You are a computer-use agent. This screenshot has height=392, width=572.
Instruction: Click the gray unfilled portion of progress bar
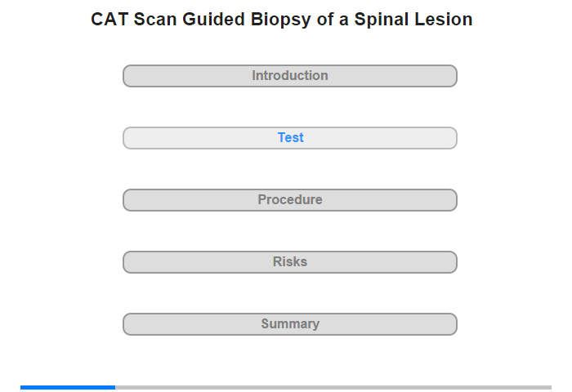[333, 387]
